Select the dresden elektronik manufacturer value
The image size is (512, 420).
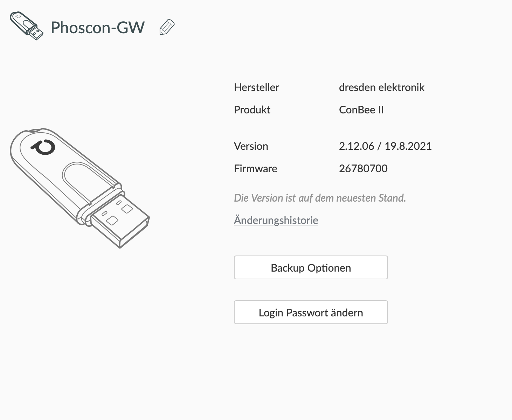coord(381,87)
